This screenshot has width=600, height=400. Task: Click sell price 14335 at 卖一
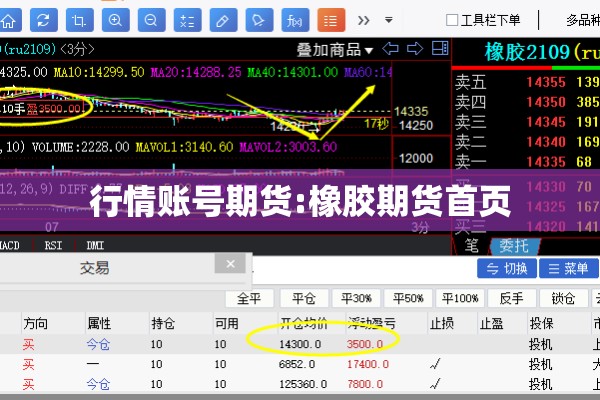coord(546,162)
